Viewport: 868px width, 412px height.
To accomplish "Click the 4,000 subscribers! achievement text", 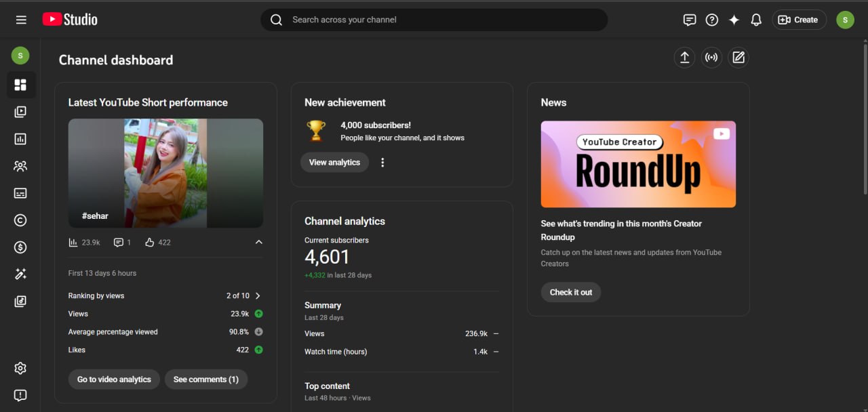I will coord(376,125).
